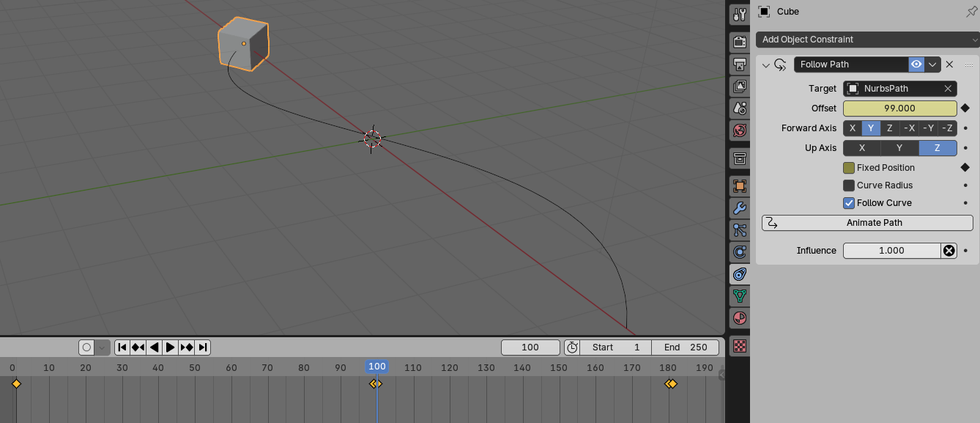Click the Fixed Position keyframe diamond

coord(965,168)
